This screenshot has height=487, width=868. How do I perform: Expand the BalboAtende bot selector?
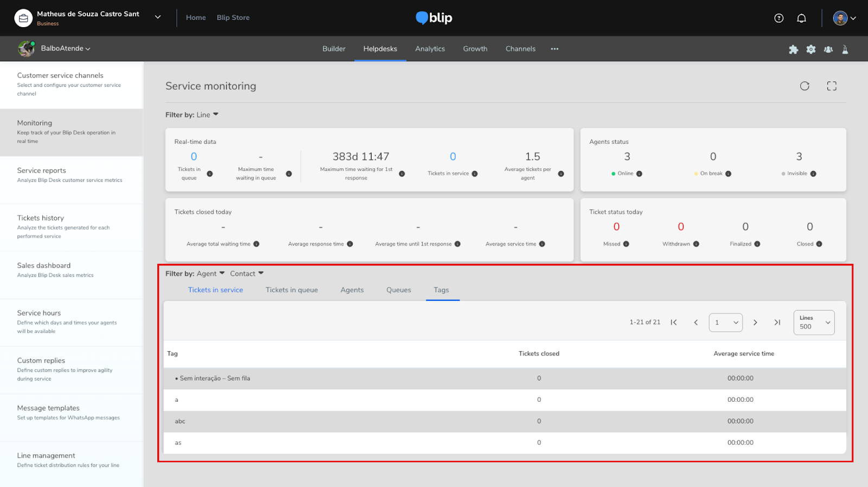point(65,48)
